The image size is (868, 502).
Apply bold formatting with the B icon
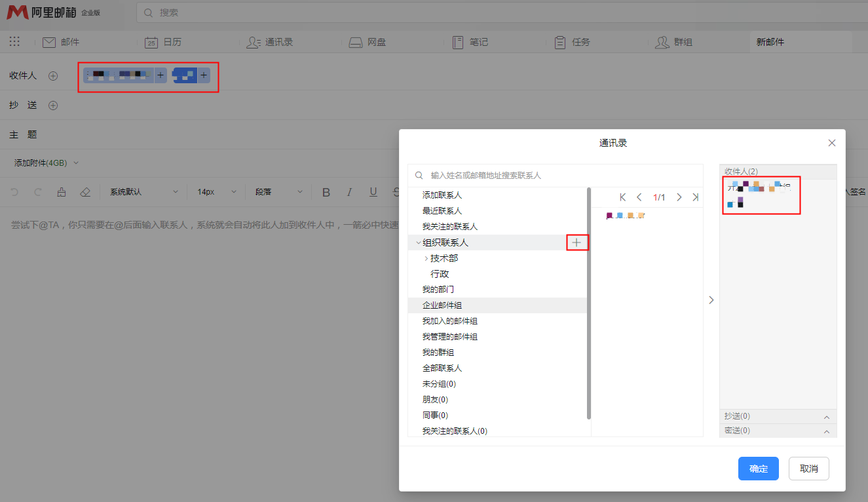(x=326, y=191)
